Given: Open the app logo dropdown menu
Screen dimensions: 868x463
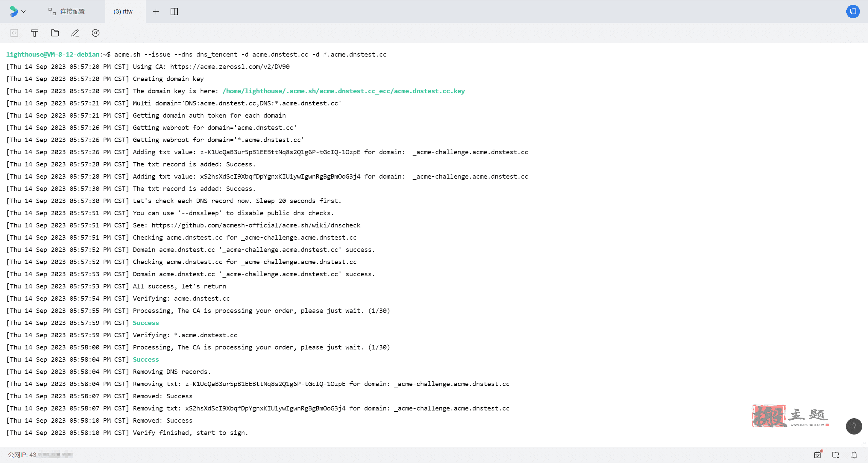Looking at the screenshot, I should 17,12.
